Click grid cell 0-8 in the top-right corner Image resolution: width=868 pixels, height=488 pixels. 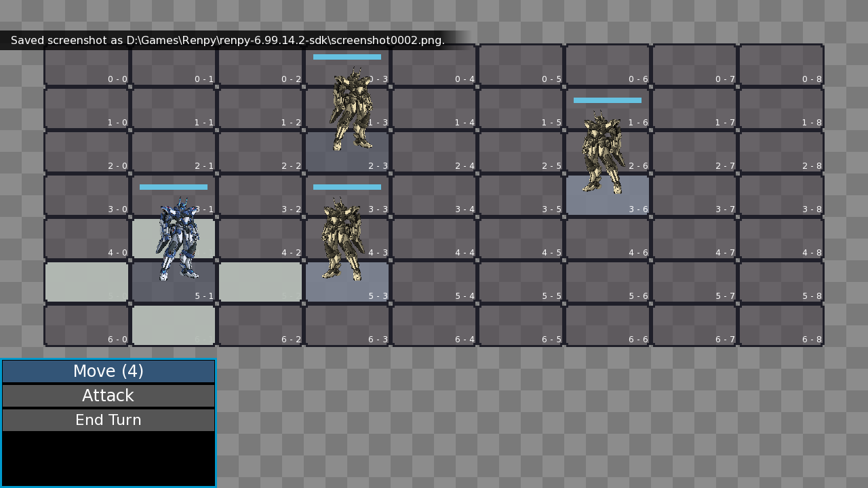(781, 65)
